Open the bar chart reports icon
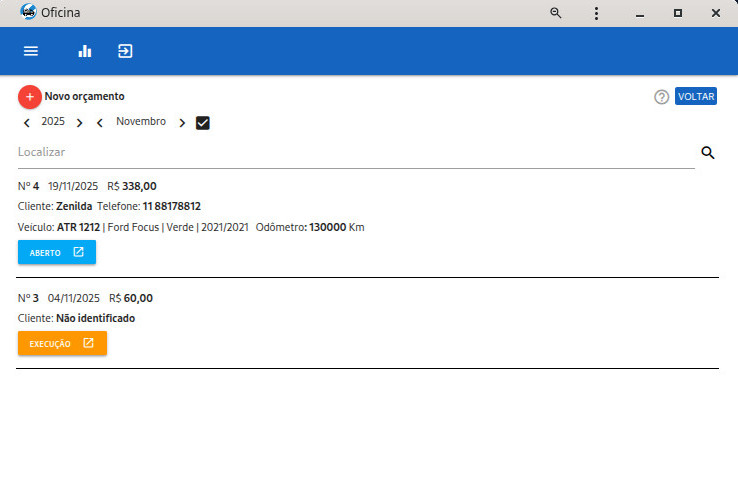Viewport: 738px width, 482px height. (x=85, y=51)
